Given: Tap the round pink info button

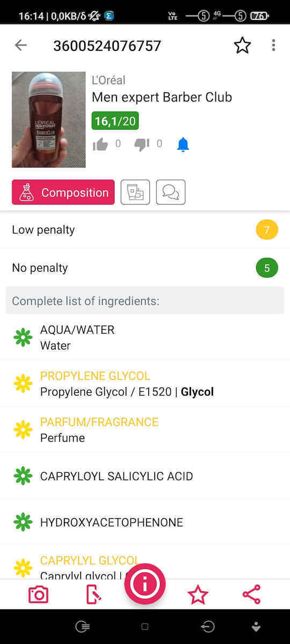Looking at the screenshot, I should [145, 584].
